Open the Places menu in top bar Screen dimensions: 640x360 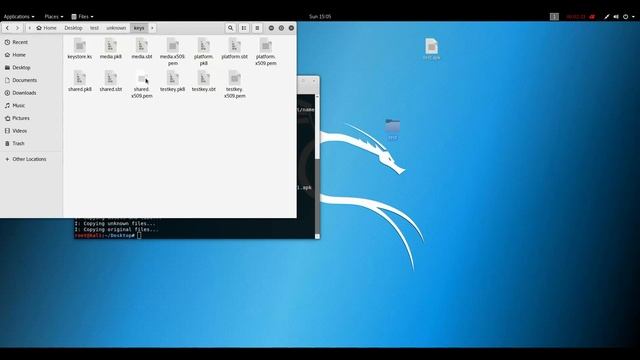point(53,17)
